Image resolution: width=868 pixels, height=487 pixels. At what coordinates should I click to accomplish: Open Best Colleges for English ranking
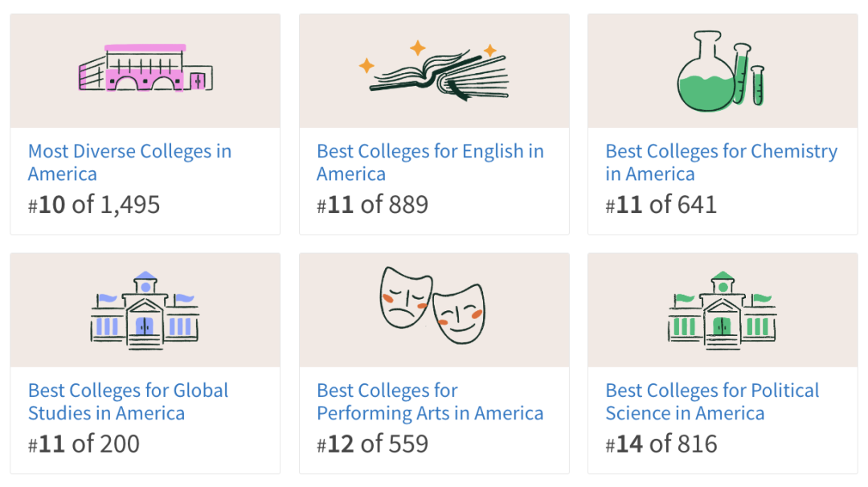(x=430, y=162)
